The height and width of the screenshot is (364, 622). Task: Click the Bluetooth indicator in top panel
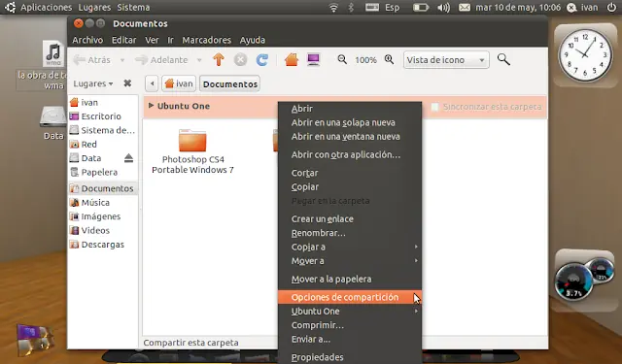coord(351,7)
